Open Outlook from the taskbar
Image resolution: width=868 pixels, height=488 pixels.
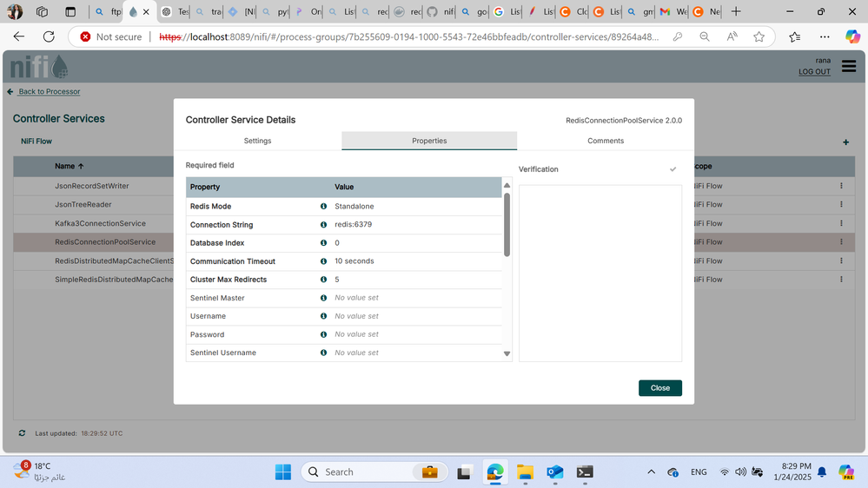point(554,472)
